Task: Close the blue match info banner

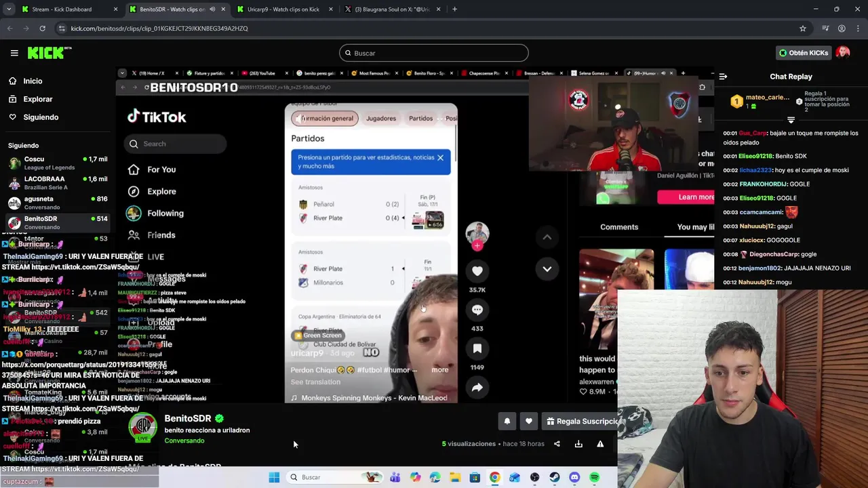Action: [x=440, y=157]
